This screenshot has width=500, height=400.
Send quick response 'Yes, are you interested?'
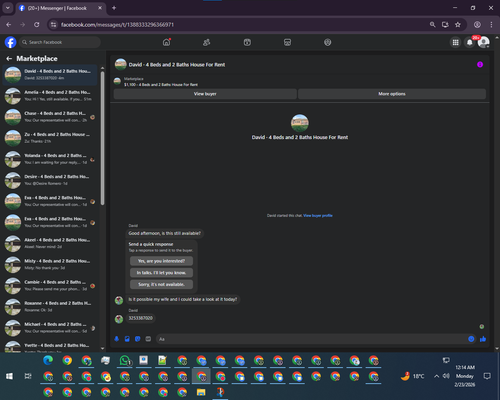[161, 261]
